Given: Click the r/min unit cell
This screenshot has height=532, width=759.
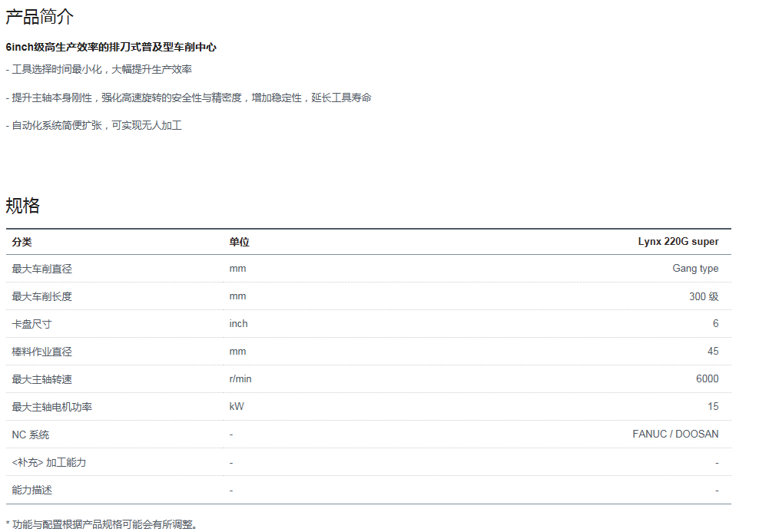Looking at the screenshot, I should [240, 379].
